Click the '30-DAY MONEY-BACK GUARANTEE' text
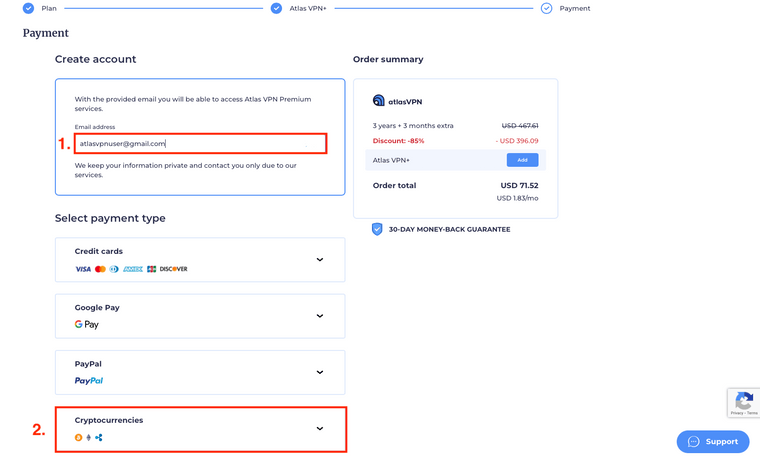760x460 pixels. point(449,229)
